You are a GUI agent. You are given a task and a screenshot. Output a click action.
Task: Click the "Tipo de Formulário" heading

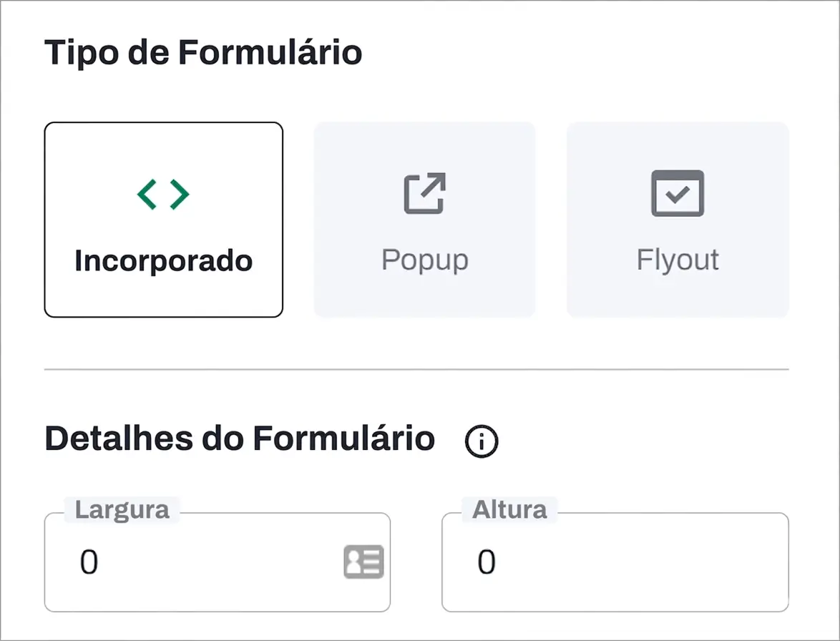click(x=203, y=53)
